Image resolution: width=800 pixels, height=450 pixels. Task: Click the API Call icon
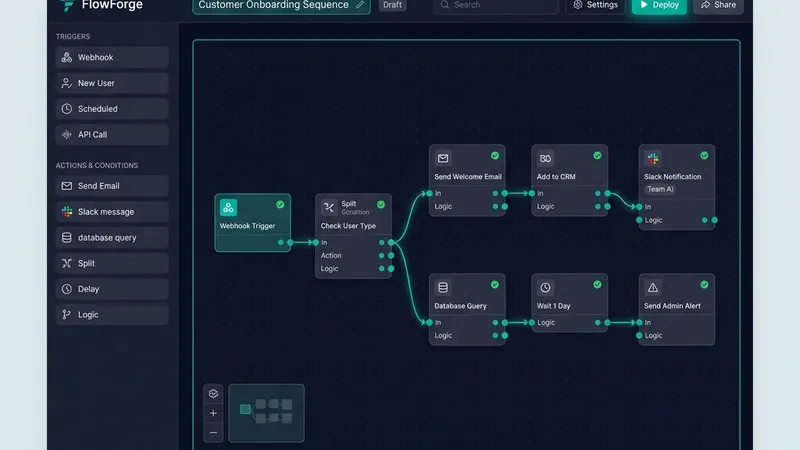[67, 135]
